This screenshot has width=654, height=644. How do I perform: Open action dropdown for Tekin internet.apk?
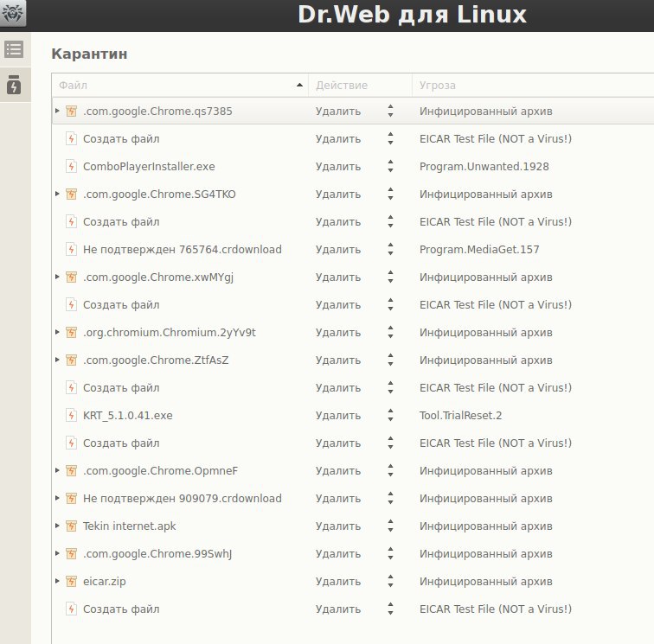click(390, 526)
